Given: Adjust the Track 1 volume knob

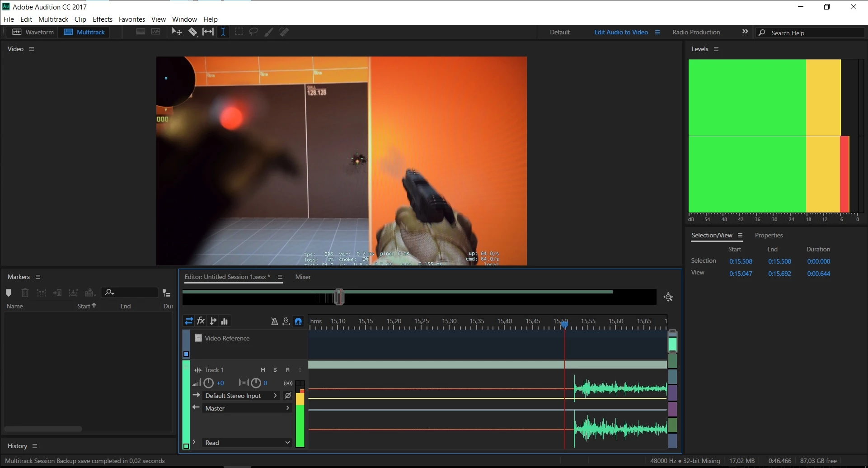Looking at the screenshot, I should pyautogui.click(x=208, y=383).
